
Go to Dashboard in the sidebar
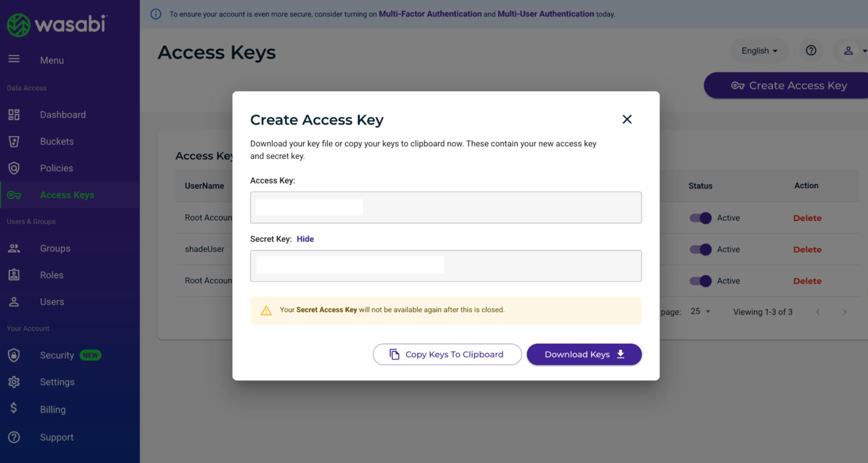click(63, 115)
